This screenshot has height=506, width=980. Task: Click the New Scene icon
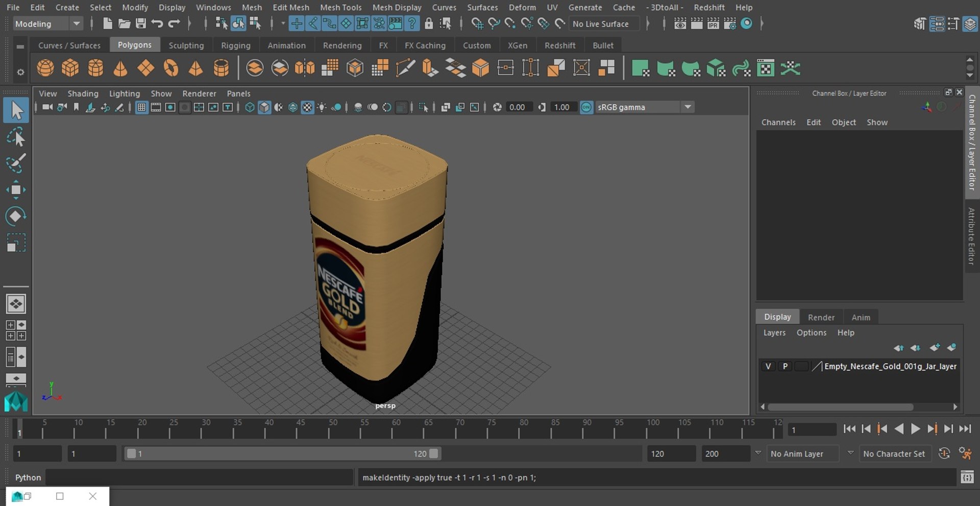[x=107, y=23]
